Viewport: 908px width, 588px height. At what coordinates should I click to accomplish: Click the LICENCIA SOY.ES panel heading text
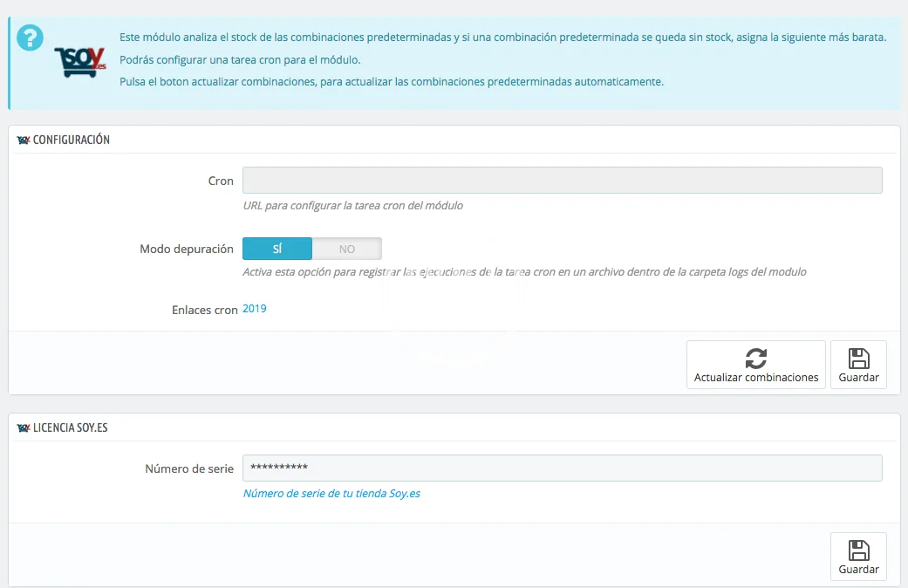tap(70, 427)
